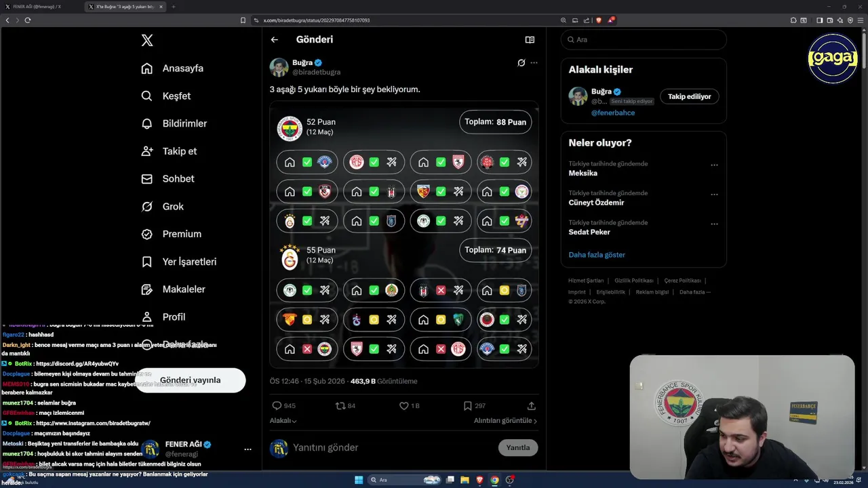868x488 pixels.
Task: Open the Gizlilik Politikası footer link
Action: point(634,281)
